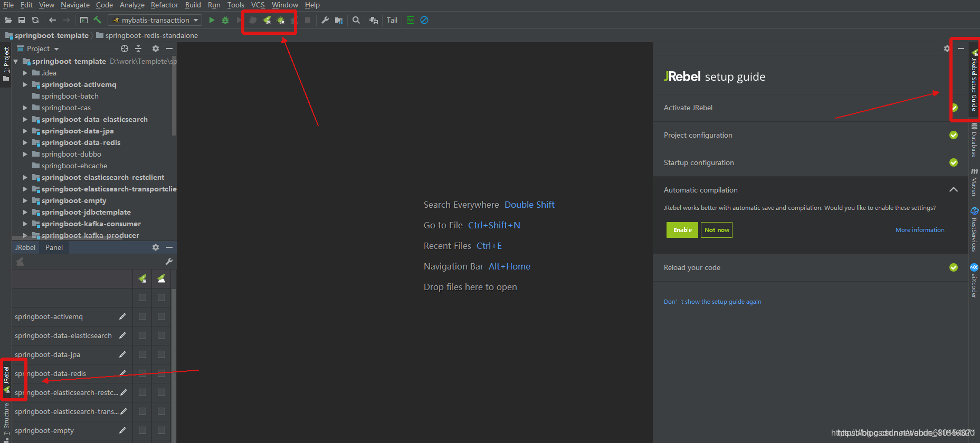980x443 pixels.
Task: Click the Synchronize refresh toolbar icon
Action: pyautogui.click(x=35, y=20)
